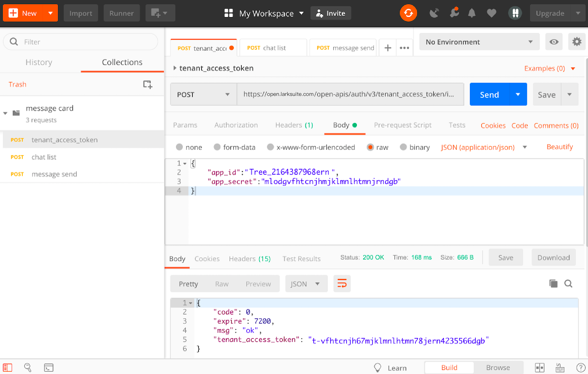This screenshot has width=588, height=374.
Task: Open the notifications bell icon
Action: pos(472,13)
